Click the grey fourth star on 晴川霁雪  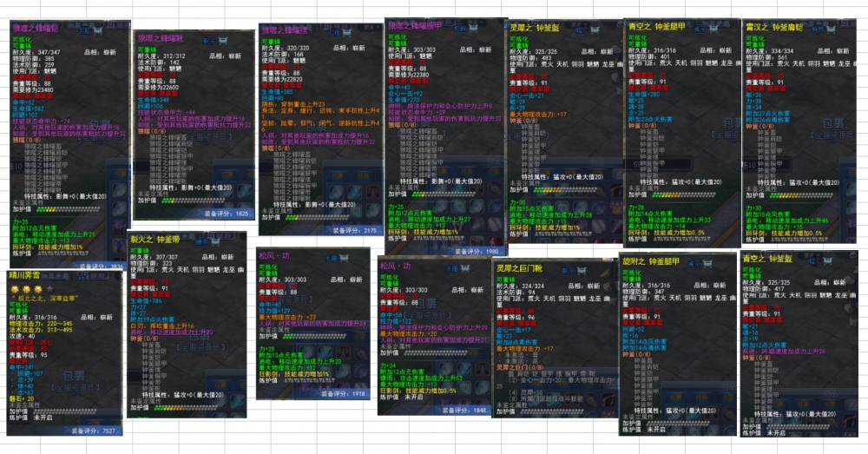click(x=50, y=289)
